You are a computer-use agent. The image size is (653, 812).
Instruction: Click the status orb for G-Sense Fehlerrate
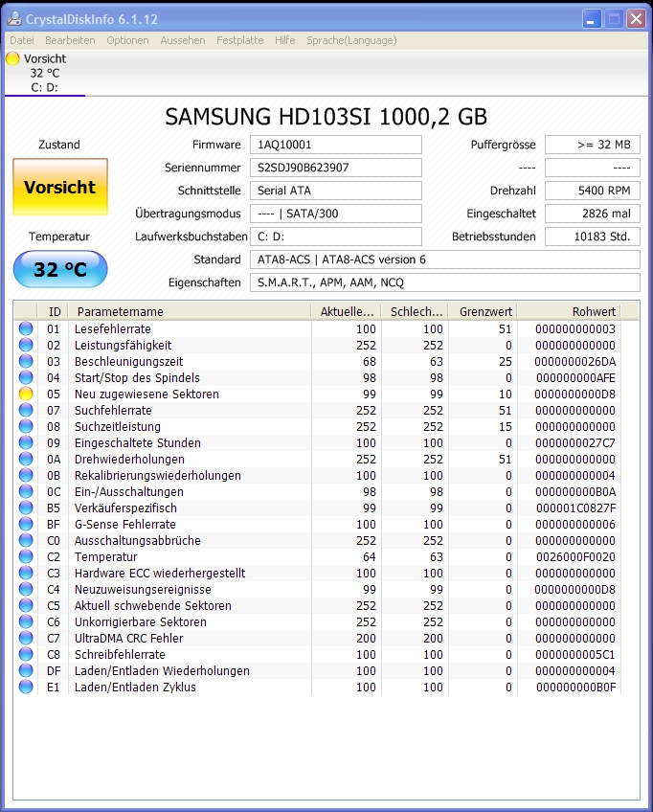pos(26,524)
